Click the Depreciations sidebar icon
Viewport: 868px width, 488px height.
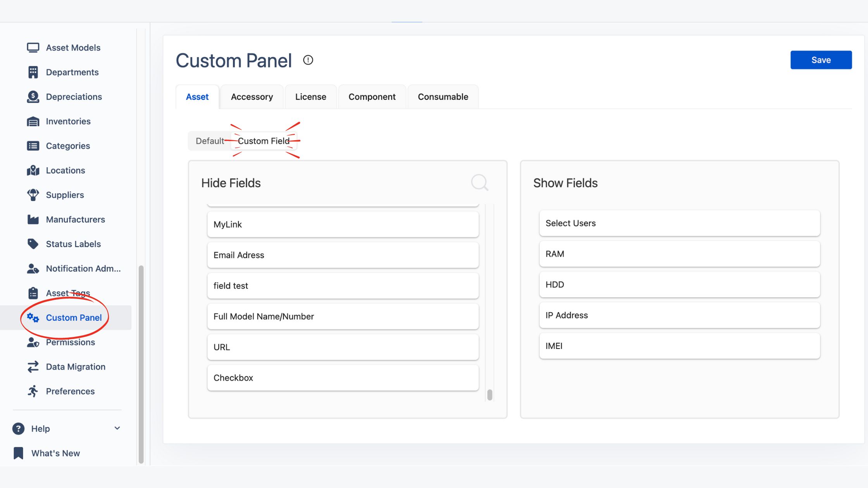(33, 96)
